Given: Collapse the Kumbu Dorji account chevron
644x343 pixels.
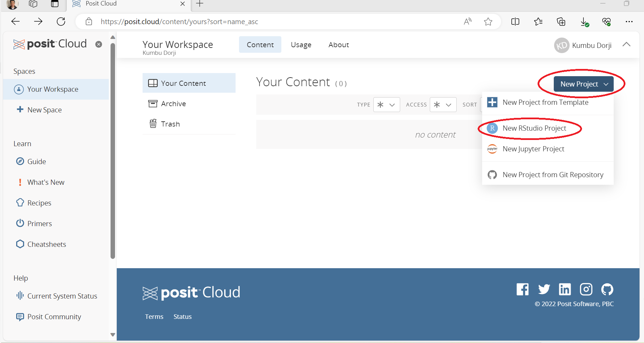Looking at the screenshot, I should pos(626,44).
